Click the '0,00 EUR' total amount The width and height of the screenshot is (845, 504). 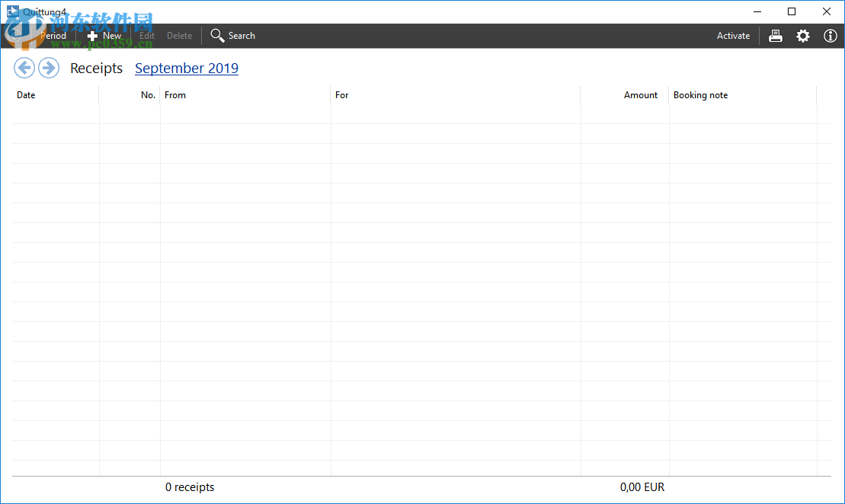coord(642,486)
